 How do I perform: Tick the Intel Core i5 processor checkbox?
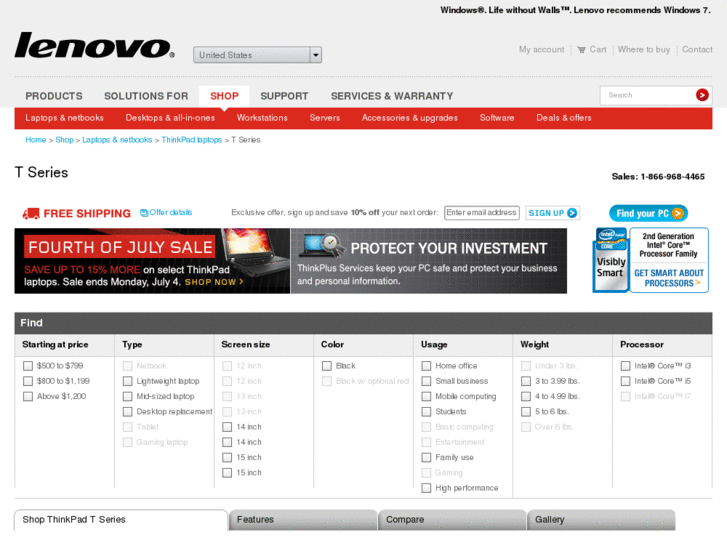tap(625, 381)
